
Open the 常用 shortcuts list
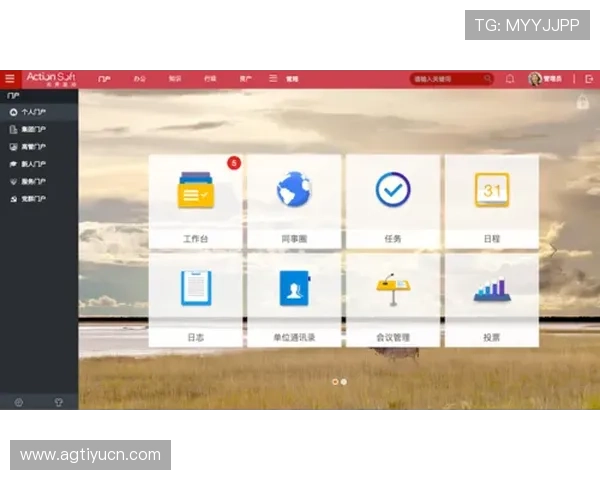point(284,79)
